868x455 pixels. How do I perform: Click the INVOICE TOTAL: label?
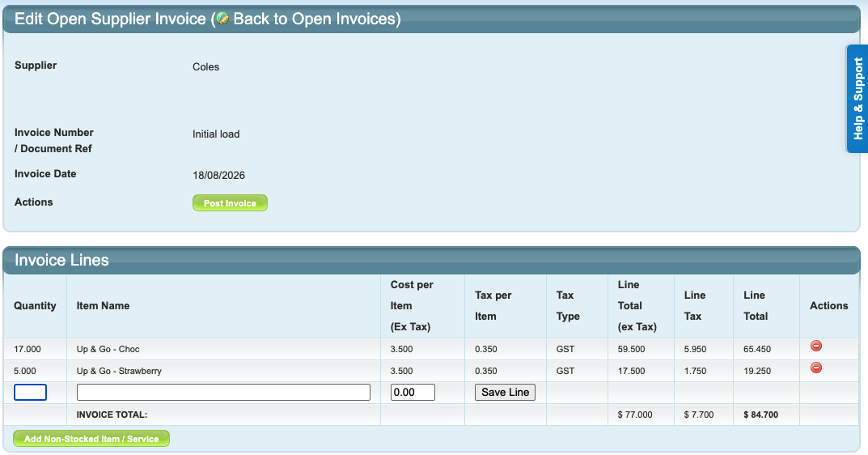(112, 415)
